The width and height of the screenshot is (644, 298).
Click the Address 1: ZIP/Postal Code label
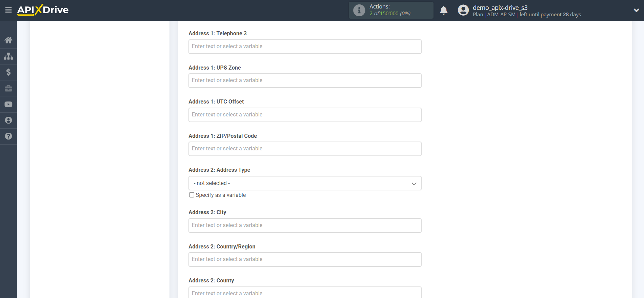click(223, 136)
